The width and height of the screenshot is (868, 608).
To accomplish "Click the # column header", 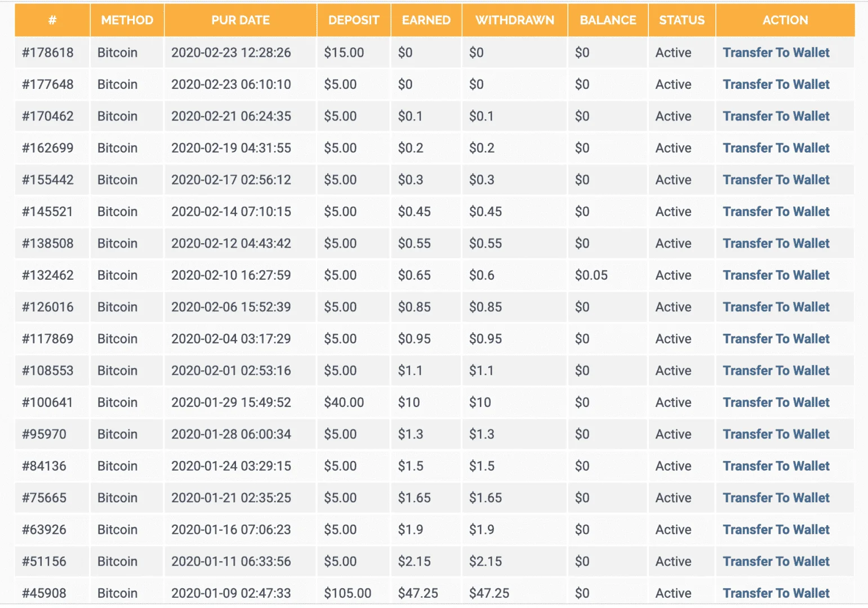I will tap(52, 20).
